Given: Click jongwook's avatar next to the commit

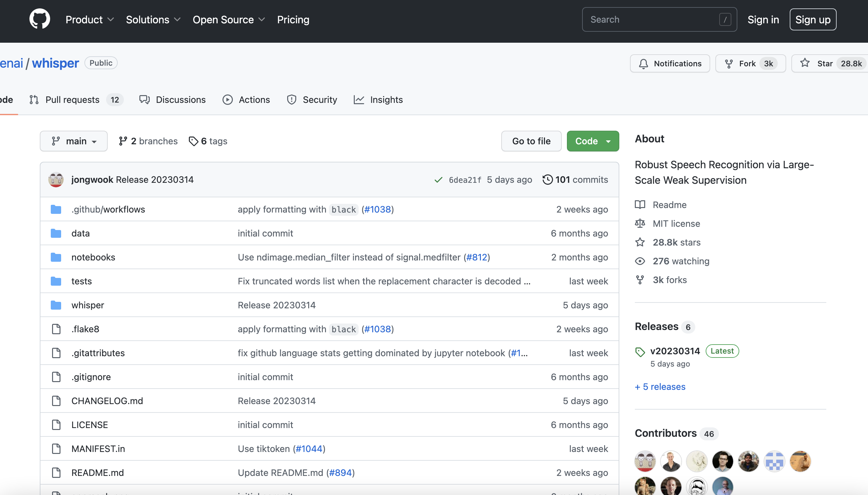Looking at the screenshot, I should click(x=56, y=180).
